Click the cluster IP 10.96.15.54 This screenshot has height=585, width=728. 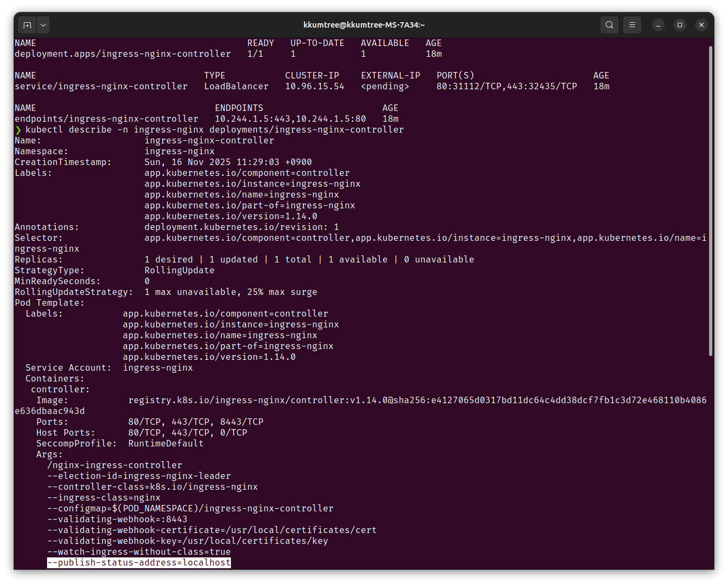pos(315,87)
